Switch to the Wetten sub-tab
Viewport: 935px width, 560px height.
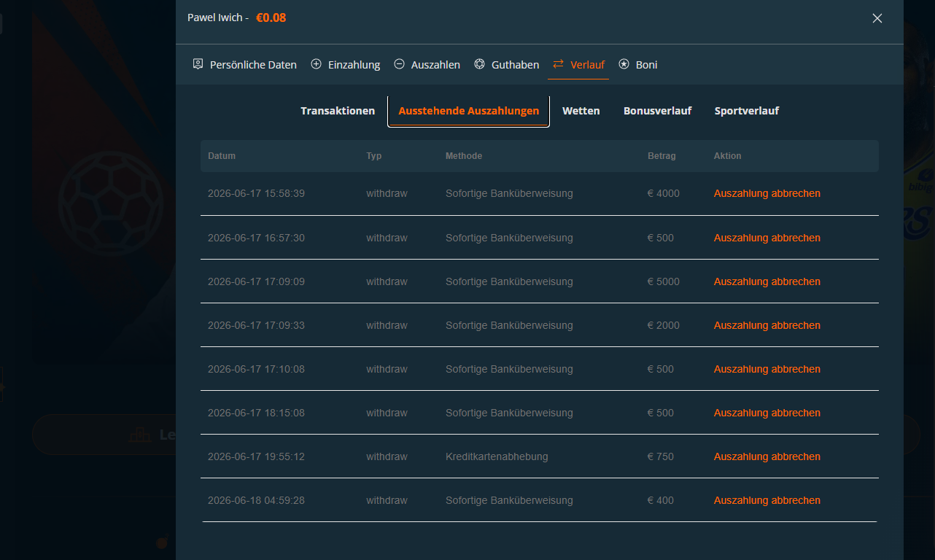[581, 111]
